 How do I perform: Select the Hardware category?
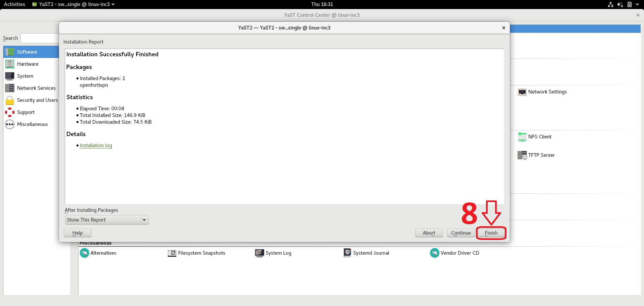28,64
